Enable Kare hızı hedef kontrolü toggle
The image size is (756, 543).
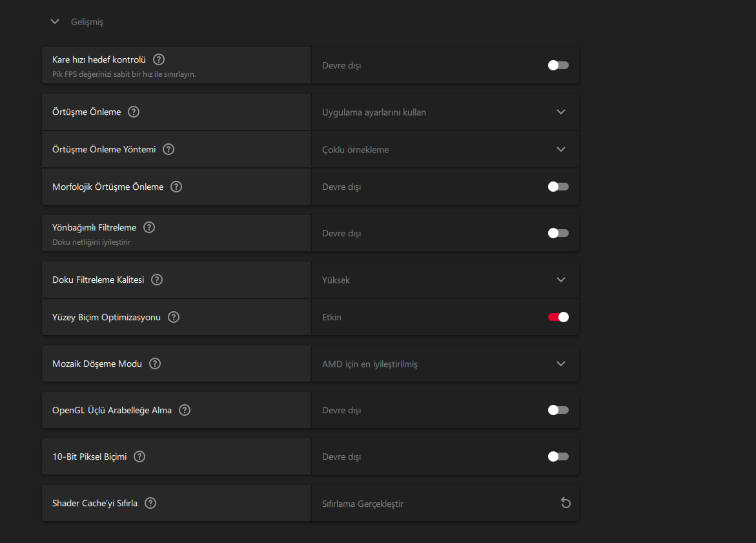point(558,65)
